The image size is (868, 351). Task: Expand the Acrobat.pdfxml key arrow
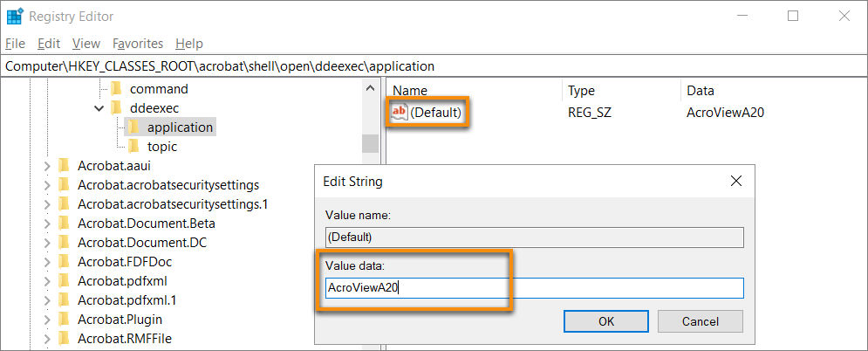pos(46,281)
